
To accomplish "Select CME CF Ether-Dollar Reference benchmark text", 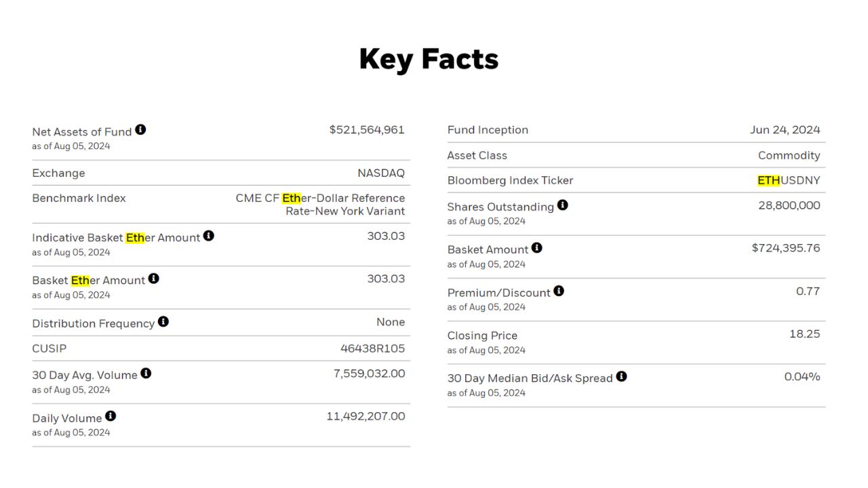I will pos(320,205).
